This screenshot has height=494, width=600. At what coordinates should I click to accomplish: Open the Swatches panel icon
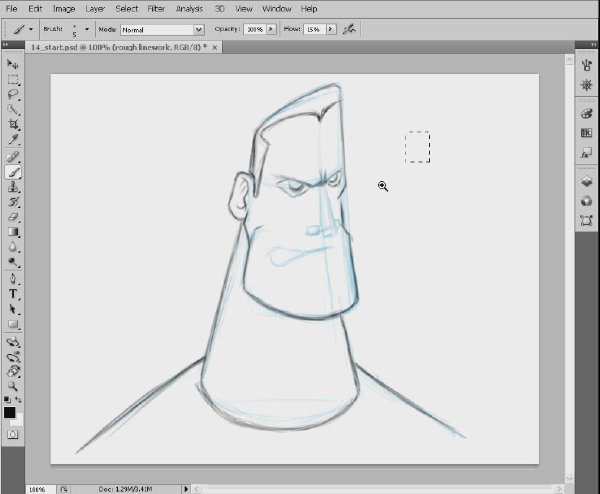586,133
